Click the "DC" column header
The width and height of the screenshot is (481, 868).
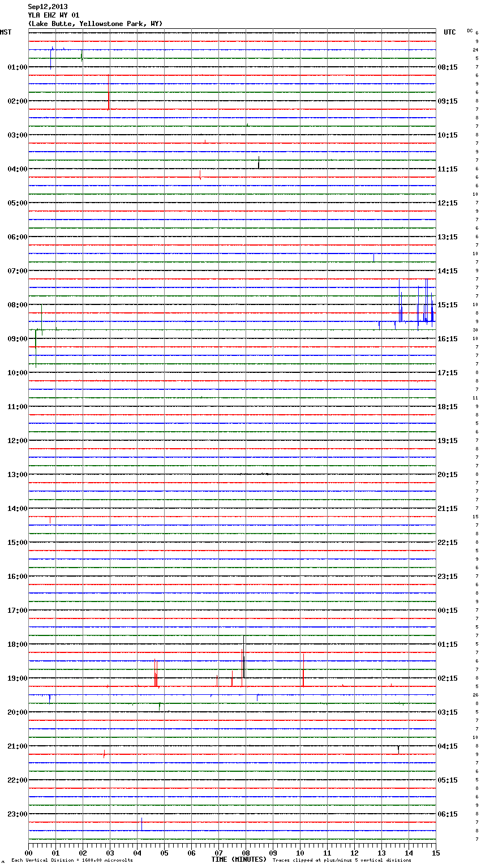click(x=470, y=31)
